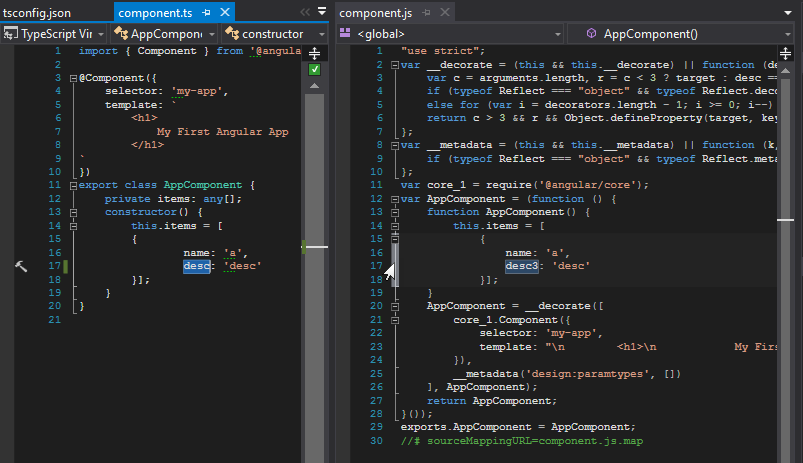Collapse the @Component decorator block in component.ts
The height and width of the screenshot is (463, 803).
point(73,78)
